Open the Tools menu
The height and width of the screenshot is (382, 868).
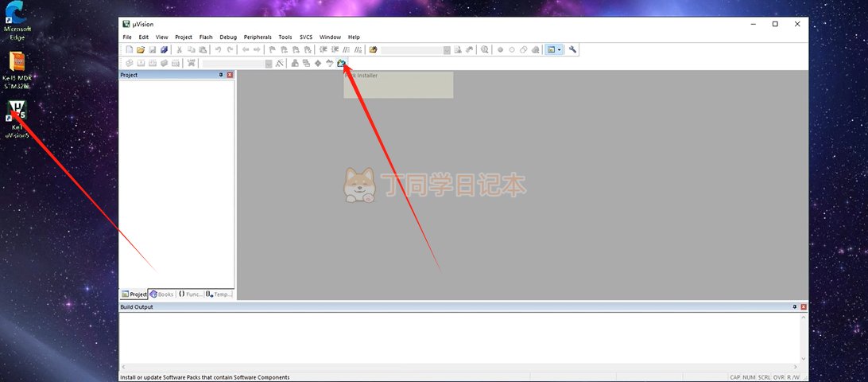pos(285,37)
